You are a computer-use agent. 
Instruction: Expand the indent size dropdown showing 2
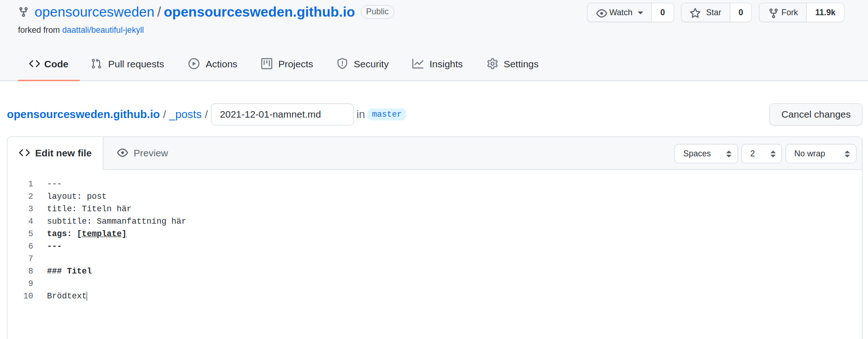point(761,154)
